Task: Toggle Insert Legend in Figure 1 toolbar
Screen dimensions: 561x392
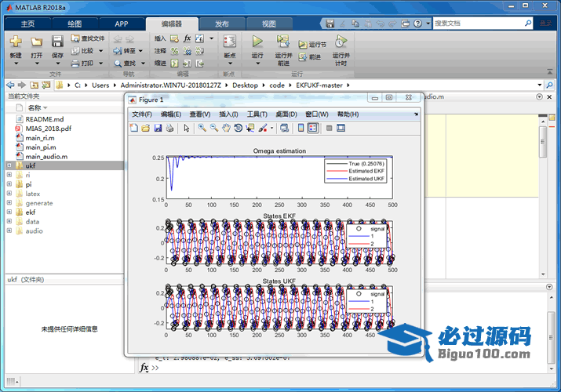Action: click(x=313, y=128)
